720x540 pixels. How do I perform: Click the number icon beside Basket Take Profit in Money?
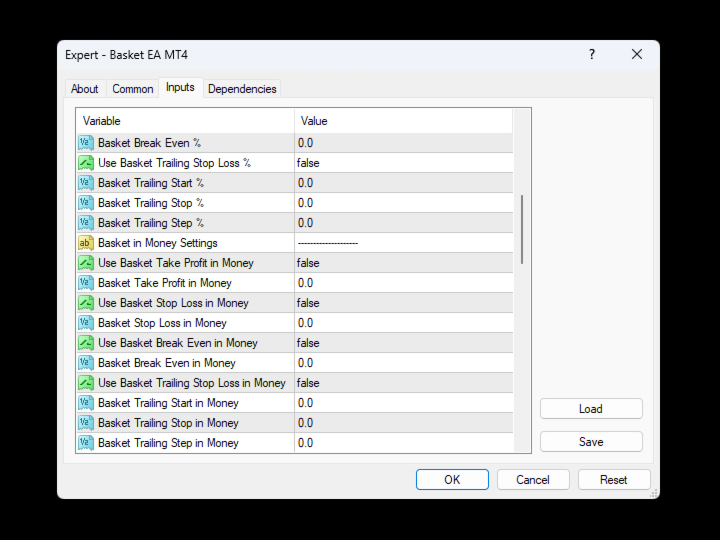tap(86, 283)
